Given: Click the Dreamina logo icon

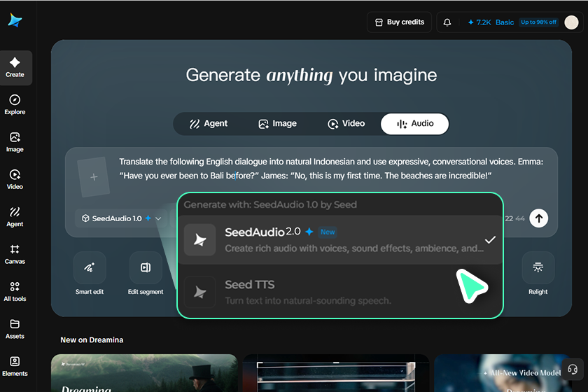Looking at the screenshot, I should 15,20.
